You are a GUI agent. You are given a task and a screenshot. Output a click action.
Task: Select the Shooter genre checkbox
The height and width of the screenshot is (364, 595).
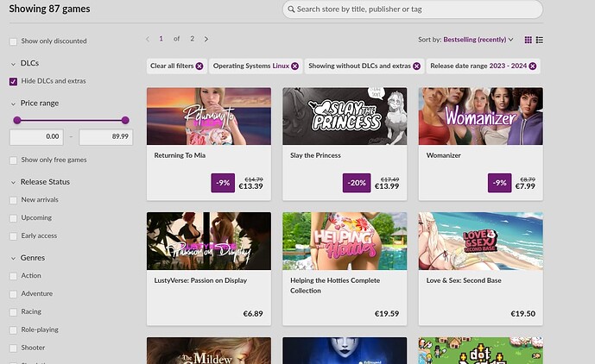point(13,348)
